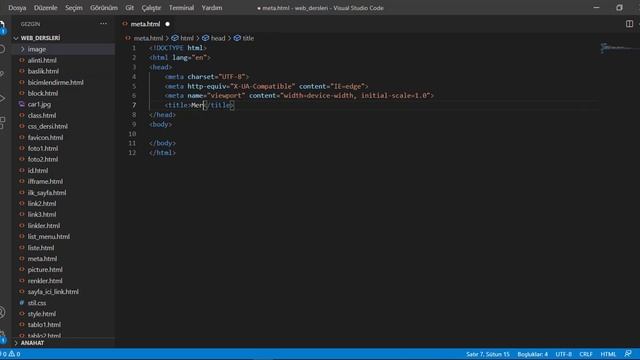
Task: Click CRLF line ending status
Action: [585, 354]
